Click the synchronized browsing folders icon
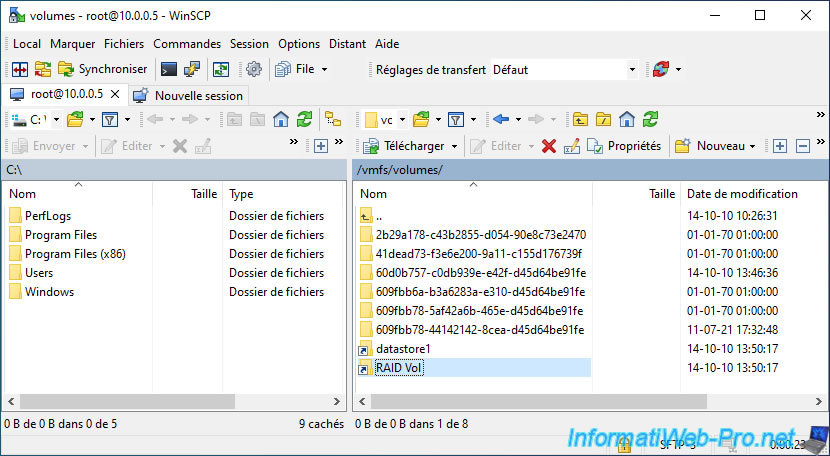The image size is (830, 456). (42, 69)
